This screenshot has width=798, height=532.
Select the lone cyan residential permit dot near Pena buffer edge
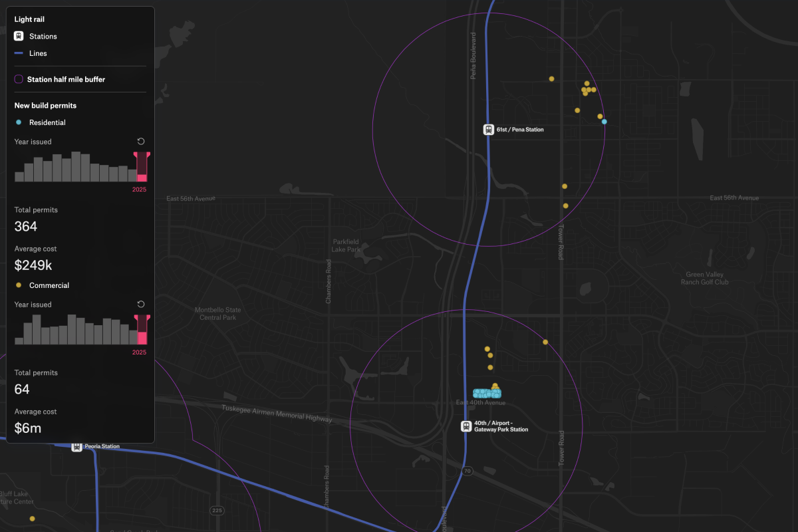tap(604, 122)
